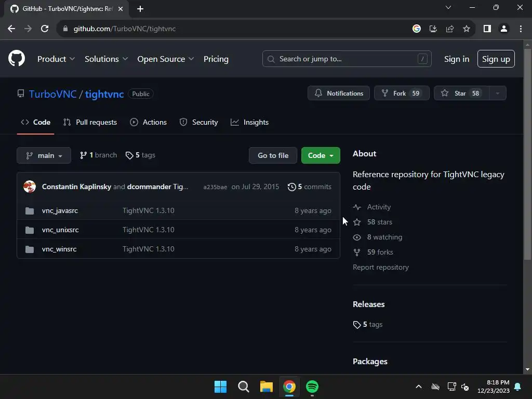The width and height of the screenshot is (532, 399).
Task: Star the repository with Star 58 button
Action: pos(462,94)
